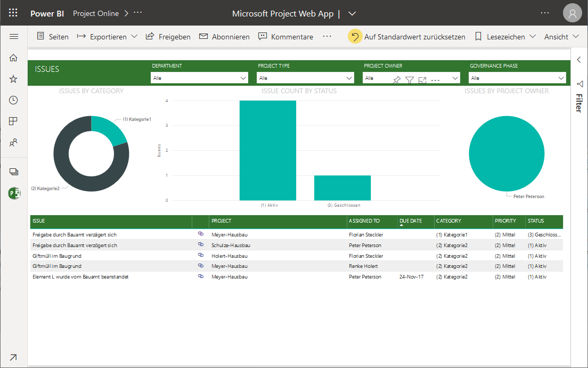The width and height of the screenshot is (588, 368).
Task: Open Shared with me icon in the sidebar
Action: [x=13, y=143]
